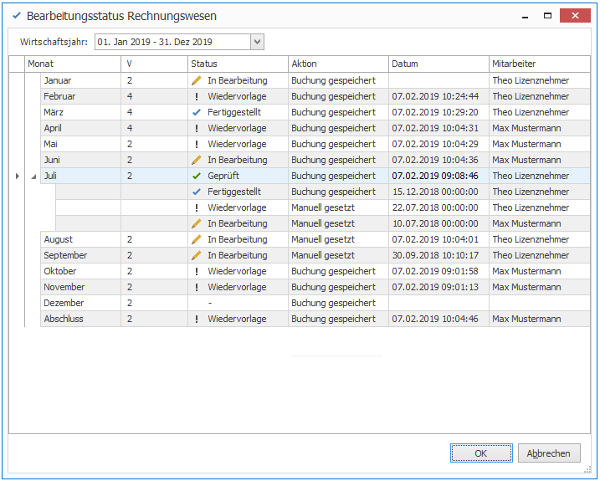The image size is (600, 481).
Task: Select the Dezember row
Action: (315, 303)
